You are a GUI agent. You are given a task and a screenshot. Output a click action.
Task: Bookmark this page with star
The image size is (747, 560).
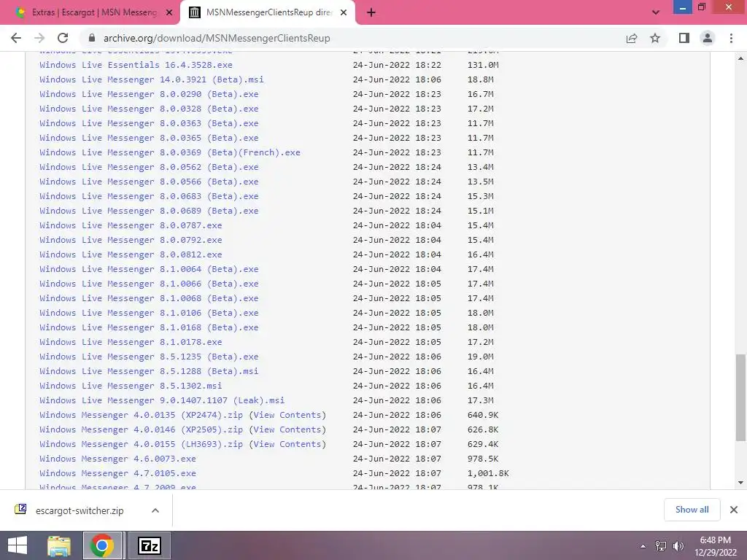click(655, 38)
